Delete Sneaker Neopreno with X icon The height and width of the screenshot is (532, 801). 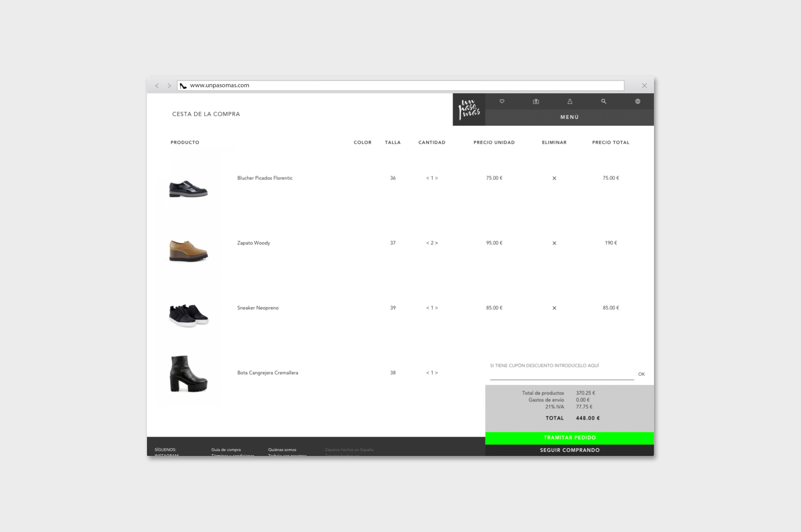coord(554,308)
